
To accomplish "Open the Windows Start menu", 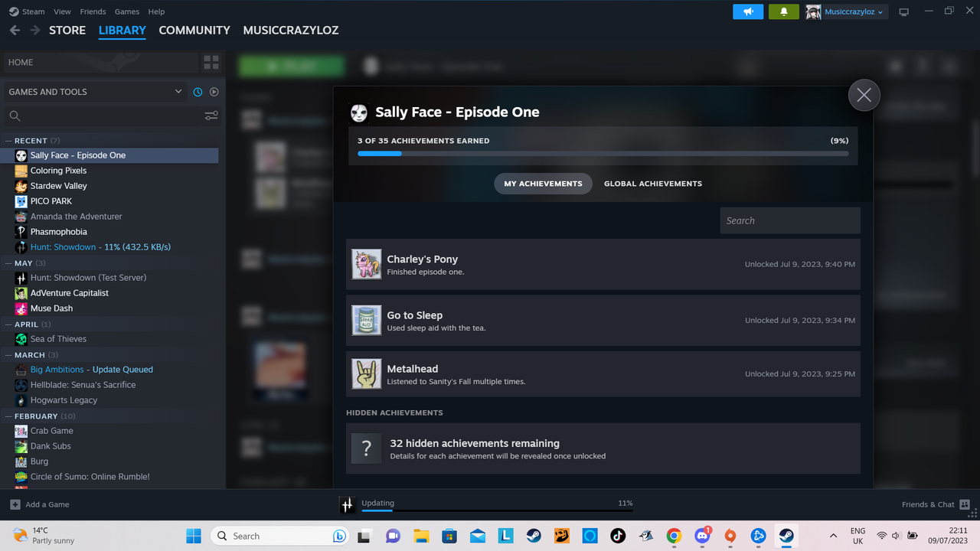I will pyautogui.click(x=194, y=536).
